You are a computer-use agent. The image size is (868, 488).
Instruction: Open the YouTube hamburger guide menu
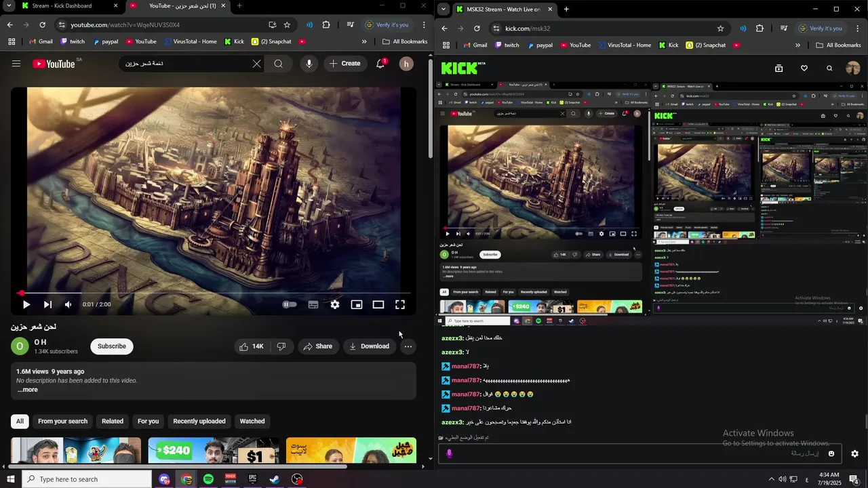[16, 64]
